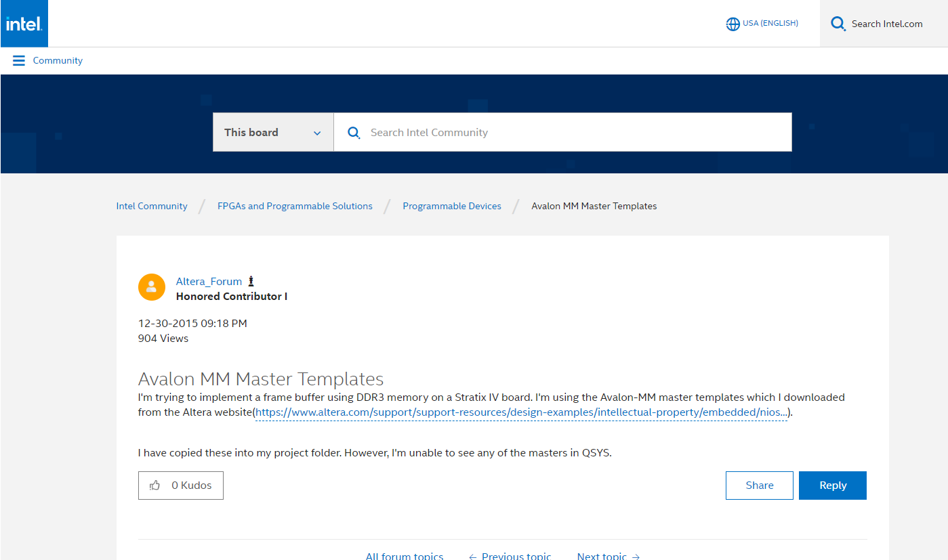Go to FPGAs and Programmable Solutions
The image size is (948, 560).
coord(295,206)
